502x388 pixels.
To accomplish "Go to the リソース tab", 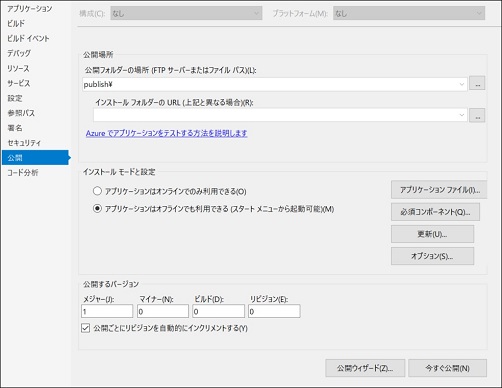I will (18, 68).
